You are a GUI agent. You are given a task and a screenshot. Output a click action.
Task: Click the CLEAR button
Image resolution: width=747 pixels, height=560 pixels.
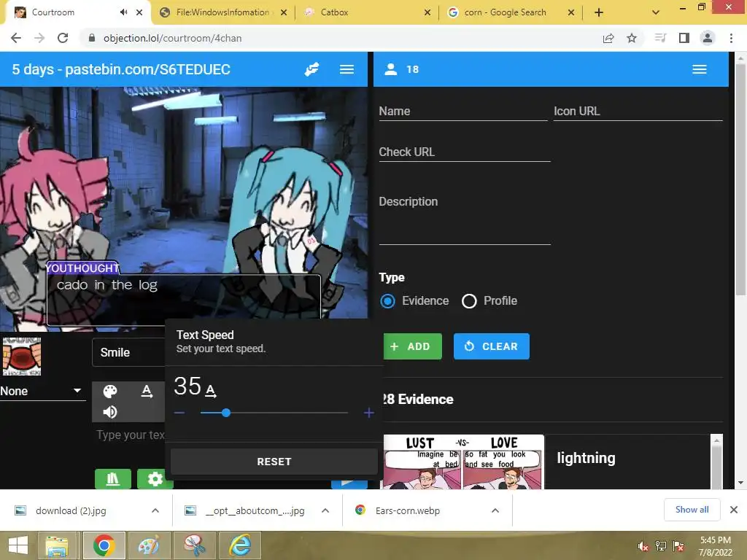click(x=491, y=346)
